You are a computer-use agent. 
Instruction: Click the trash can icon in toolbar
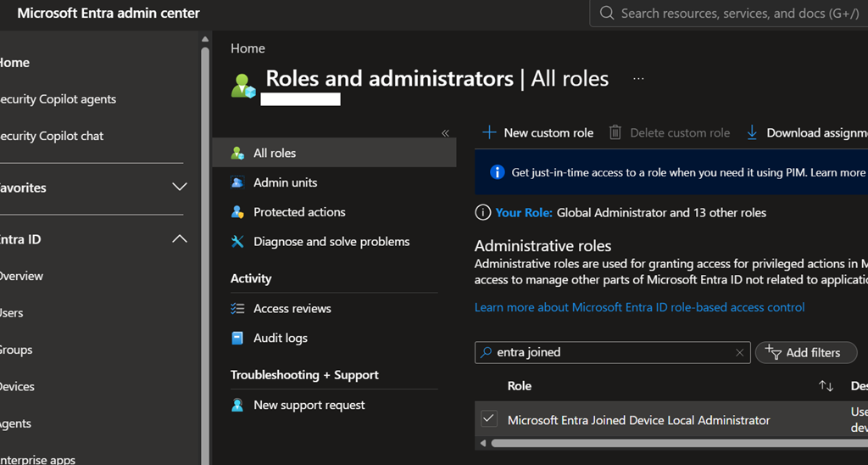(x=615, y=132)
